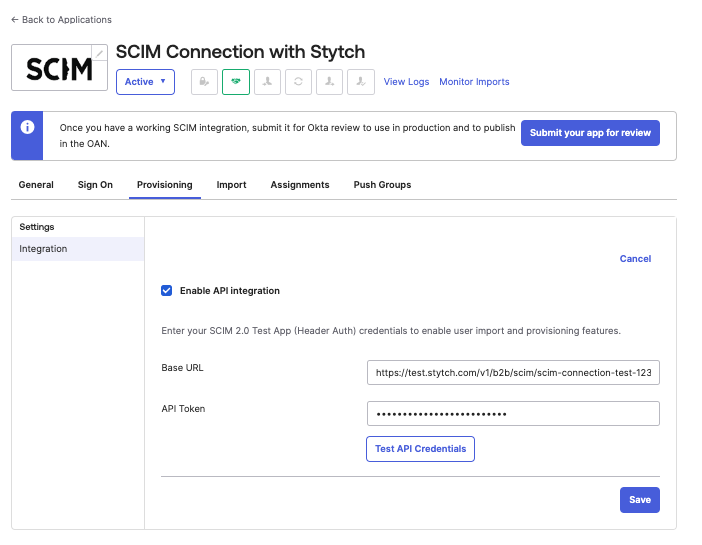Select Integration in the settings sidebar

click(78, 249)
